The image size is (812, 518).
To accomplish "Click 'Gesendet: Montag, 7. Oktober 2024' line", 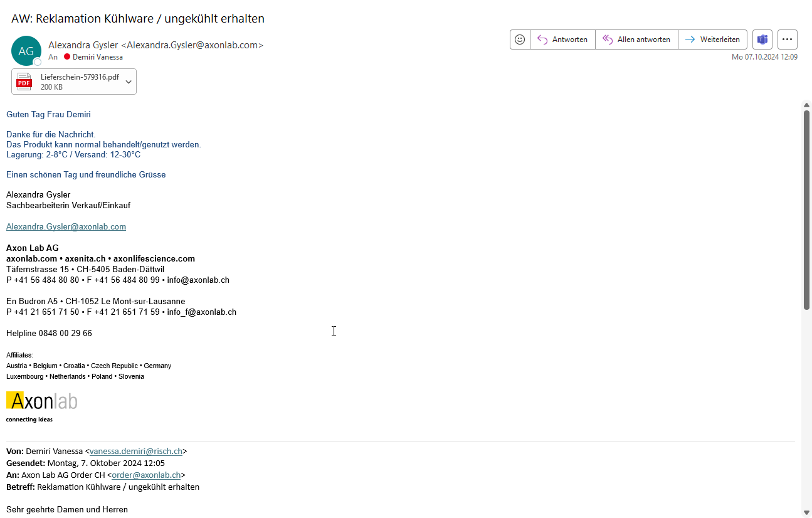I will click(x=85, y=463).
